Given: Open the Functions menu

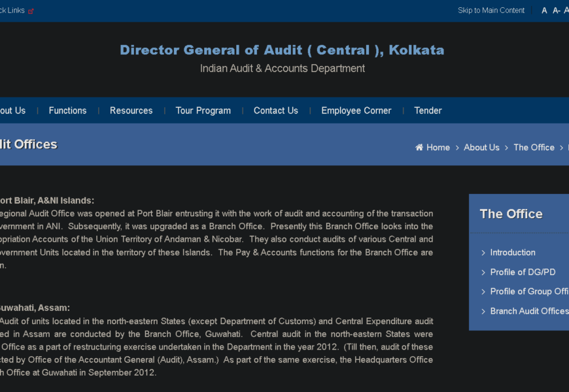Looking at the screenshot, I should point(68,110).
